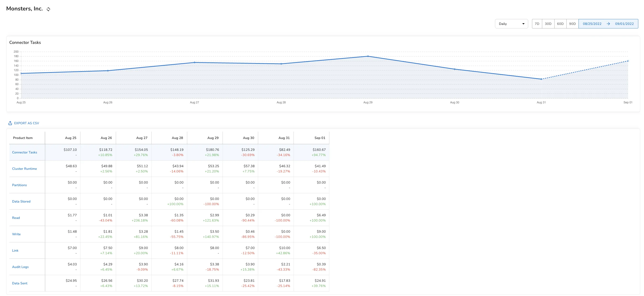Click the 08/25/2022 start date field
This screenshot has width=644, height=296.
click(x=592, y=24)
